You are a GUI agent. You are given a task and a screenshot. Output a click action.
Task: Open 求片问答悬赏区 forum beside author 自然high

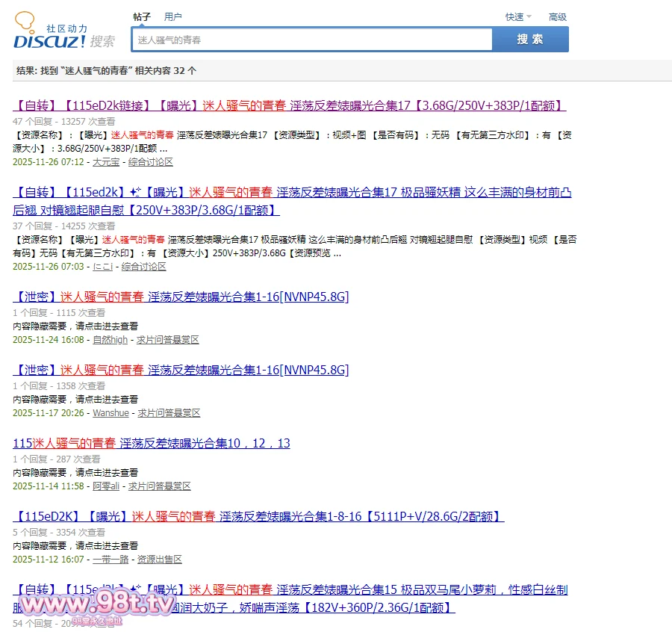point(167,340)
